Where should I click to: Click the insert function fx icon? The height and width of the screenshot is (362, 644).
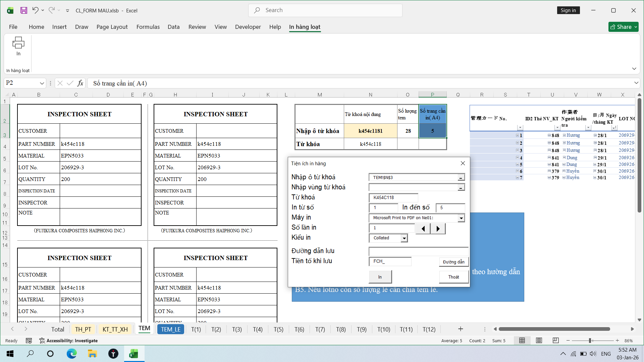coord(80,83)
